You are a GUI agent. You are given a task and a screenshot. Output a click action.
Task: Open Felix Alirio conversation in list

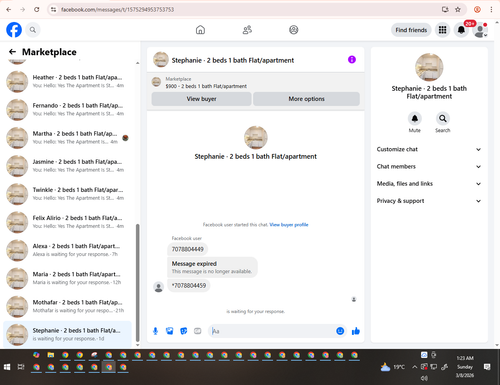click(67, 222)
